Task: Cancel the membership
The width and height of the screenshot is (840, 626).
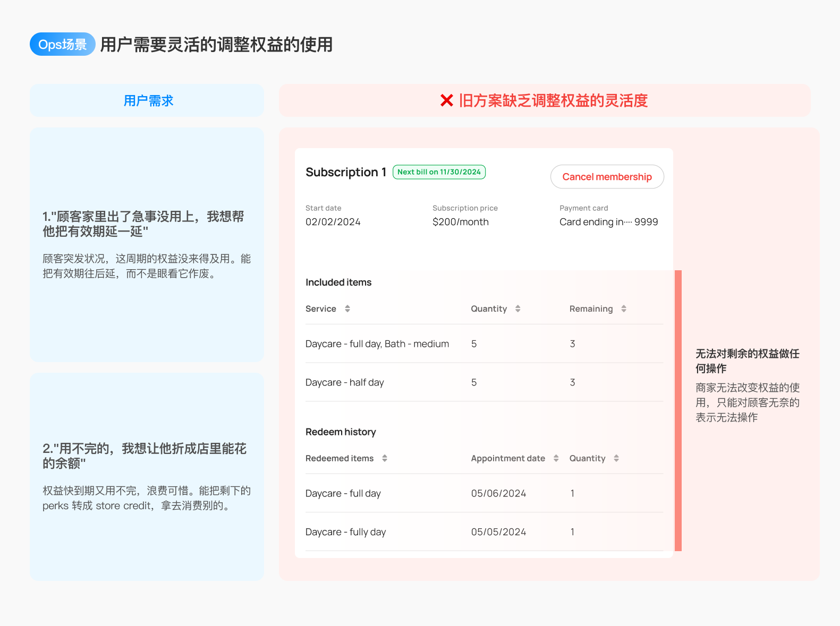Action: pyautogui.click(x=607, y=177)
